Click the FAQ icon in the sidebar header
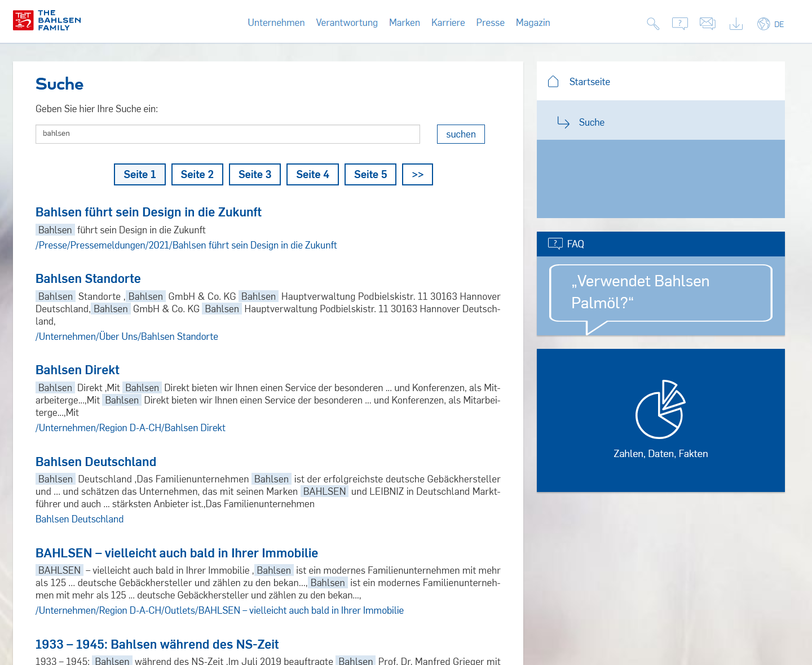Viewport: 812px width, 665px height. [555, 243]
